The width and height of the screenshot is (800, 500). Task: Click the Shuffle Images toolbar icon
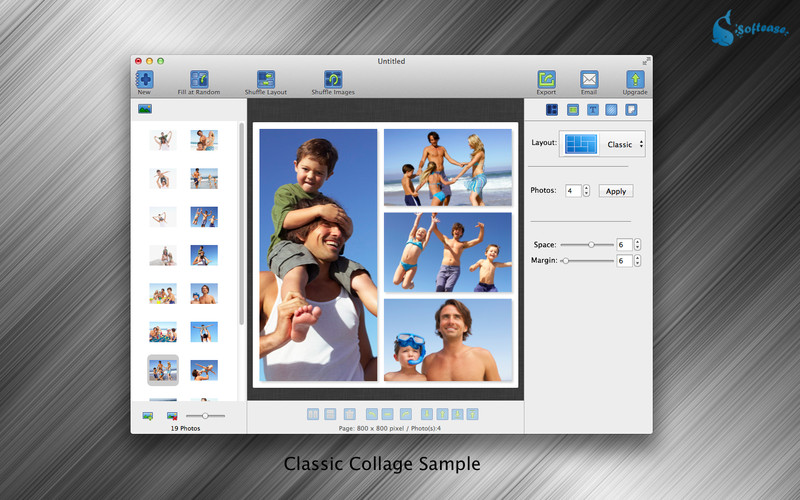(x=333, y=80)
